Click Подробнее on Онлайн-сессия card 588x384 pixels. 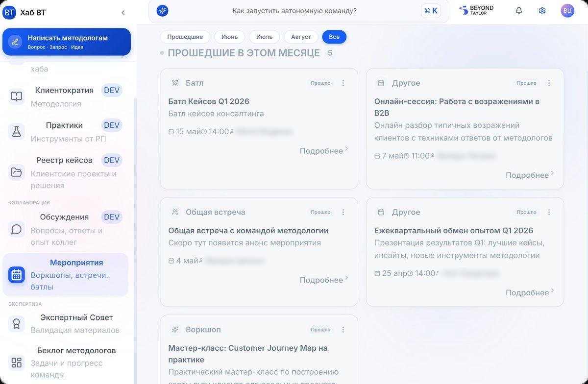tap(530, 175)
